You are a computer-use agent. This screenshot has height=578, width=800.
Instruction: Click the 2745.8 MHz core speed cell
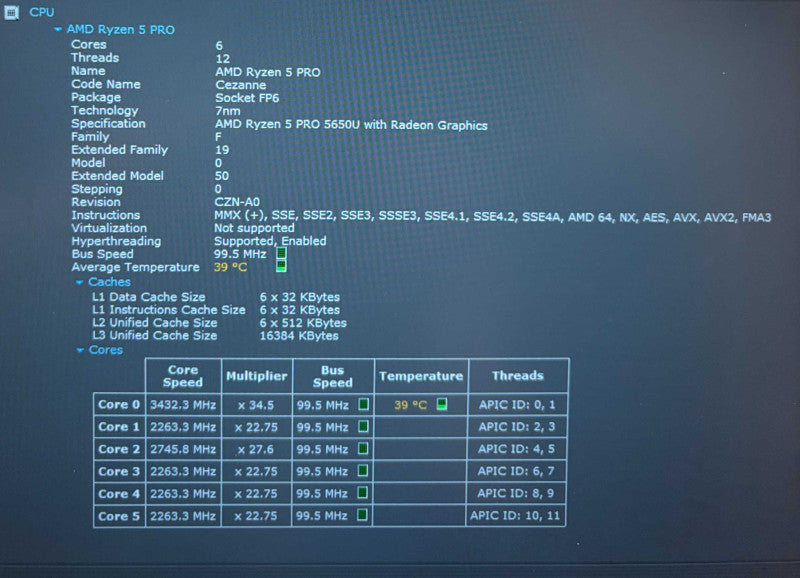pyautogui.click(x=183, y=449)
